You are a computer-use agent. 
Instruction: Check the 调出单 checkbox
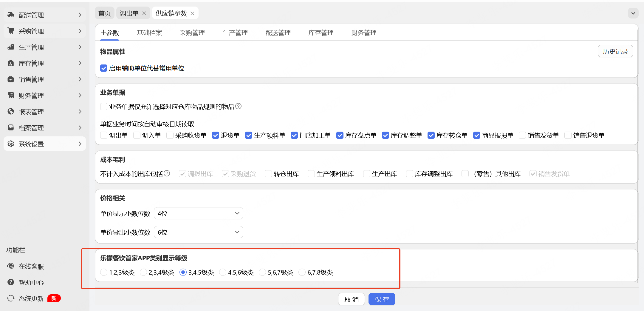(104, 135)
